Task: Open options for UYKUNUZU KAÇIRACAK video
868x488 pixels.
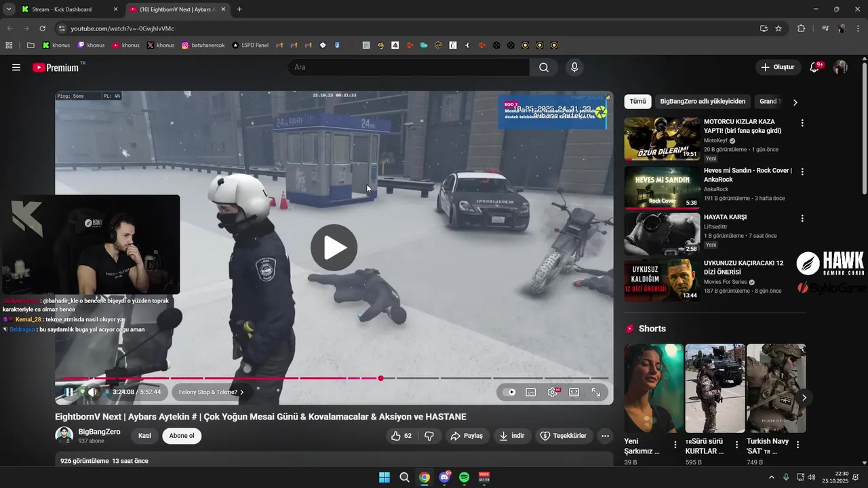Action: [802, 264]
